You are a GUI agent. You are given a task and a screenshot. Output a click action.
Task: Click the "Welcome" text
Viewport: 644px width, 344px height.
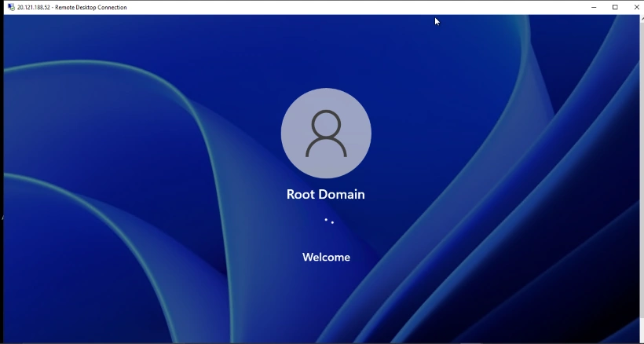click(x=326, y=257)
